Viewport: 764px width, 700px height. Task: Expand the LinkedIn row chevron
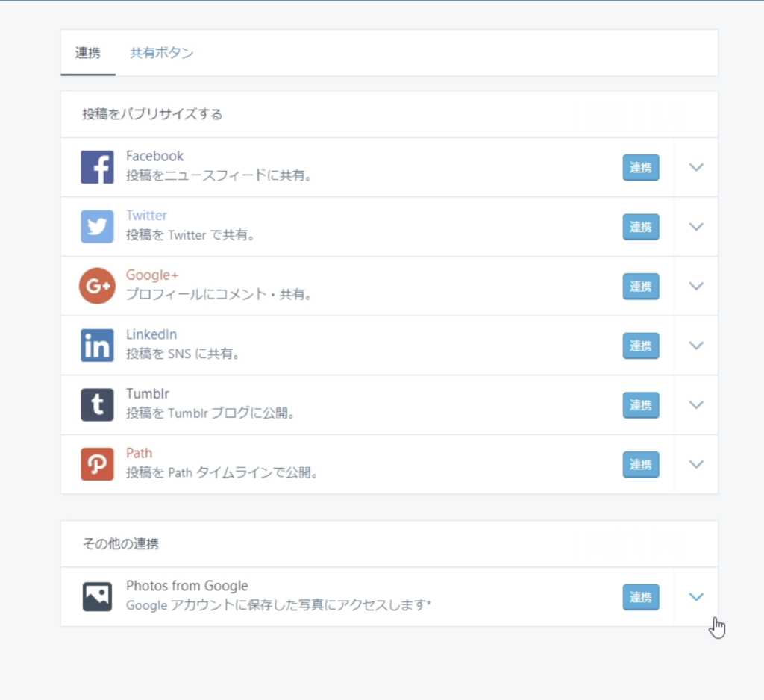click(x=696, y=346)
